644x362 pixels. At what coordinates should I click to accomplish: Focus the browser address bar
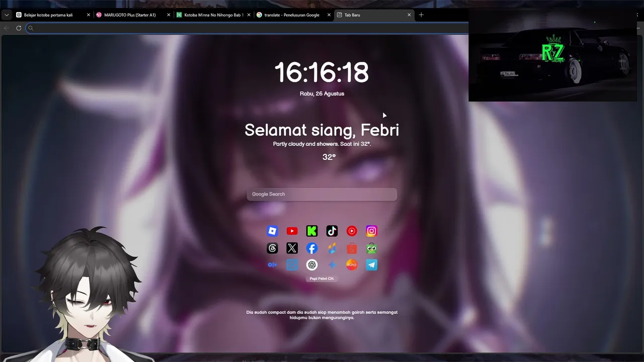click(x=247, y=28)
